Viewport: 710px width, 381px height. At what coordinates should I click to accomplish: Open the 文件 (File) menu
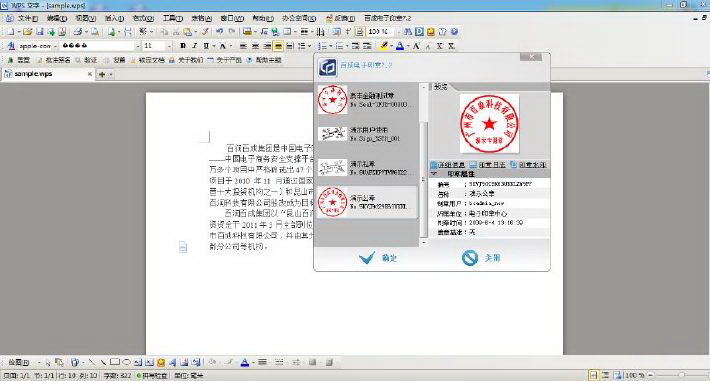click(27, 19)
